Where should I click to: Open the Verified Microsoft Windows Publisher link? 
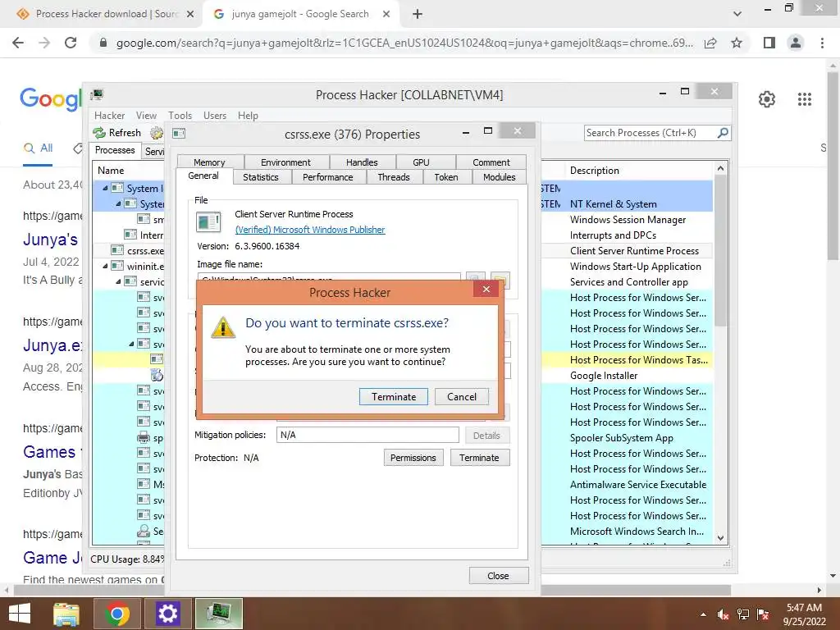309,230
